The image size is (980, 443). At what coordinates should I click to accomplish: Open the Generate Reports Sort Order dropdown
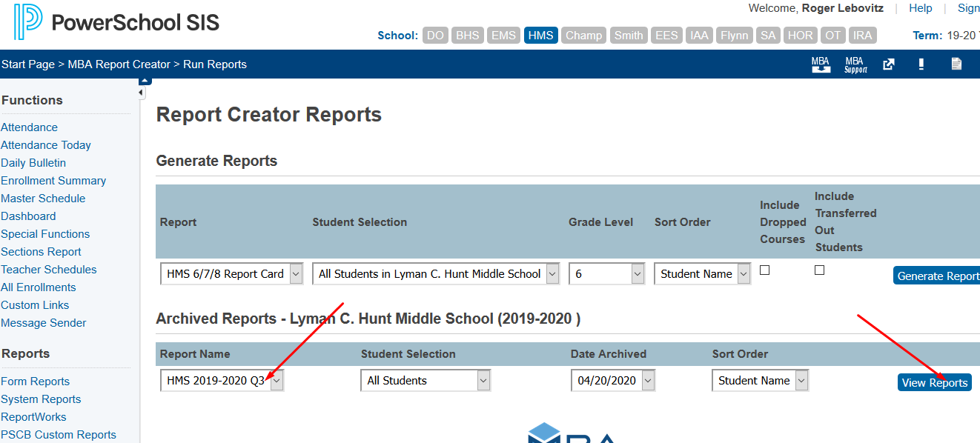click(703, 274)
